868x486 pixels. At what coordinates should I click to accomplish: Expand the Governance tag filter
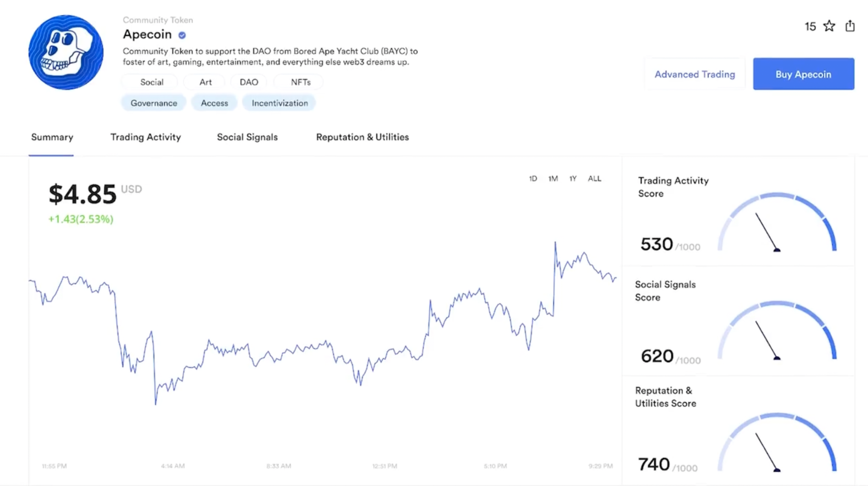[154, 102]
